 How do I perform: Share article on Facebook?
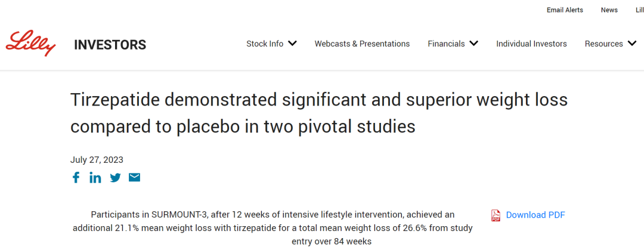76,178
